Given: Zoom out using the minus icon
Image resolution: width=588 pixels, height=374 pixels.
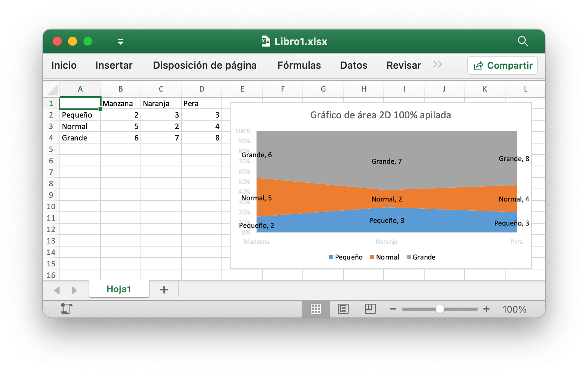Looking at the screenshot, I should tap(393, 309).
